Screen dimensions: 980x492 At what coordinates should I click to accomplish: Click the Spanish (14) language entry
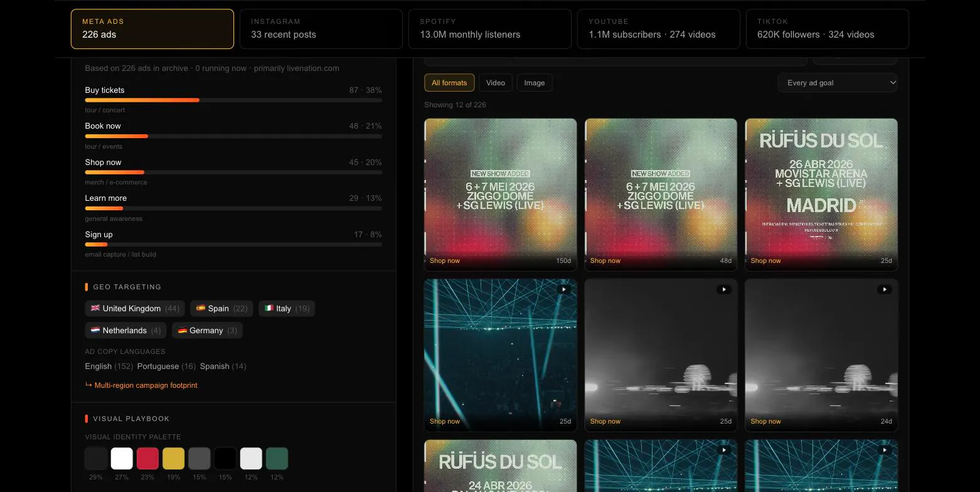click(223, 366)
